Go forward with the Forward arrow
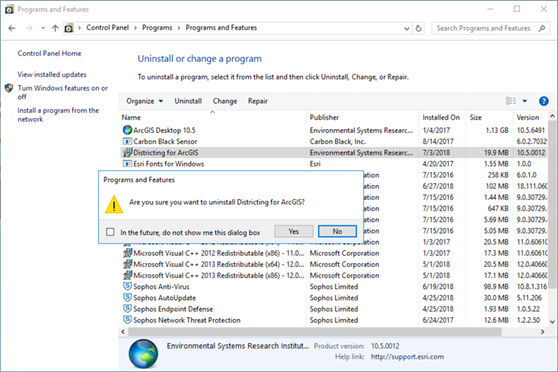This screenshot has width=558, height=372. (29, 28)
